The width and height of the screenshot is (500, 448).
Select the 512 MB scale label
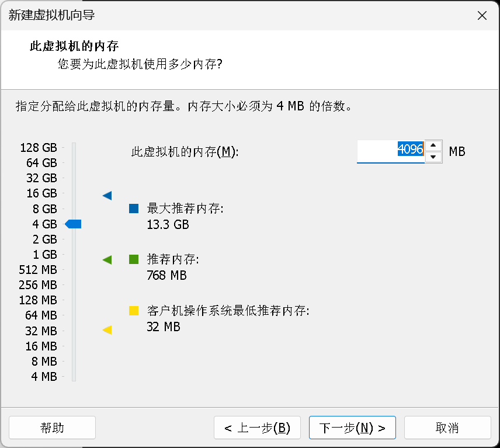coord(38,270)
